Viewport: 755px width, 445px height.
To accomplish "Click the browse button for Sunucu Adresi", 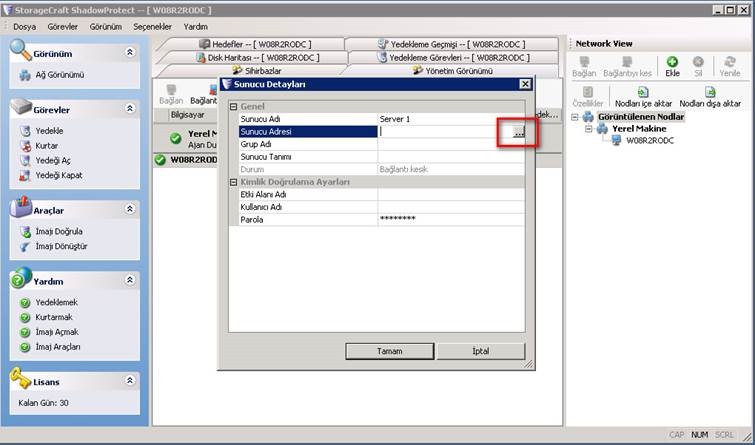I will point(518,132).
